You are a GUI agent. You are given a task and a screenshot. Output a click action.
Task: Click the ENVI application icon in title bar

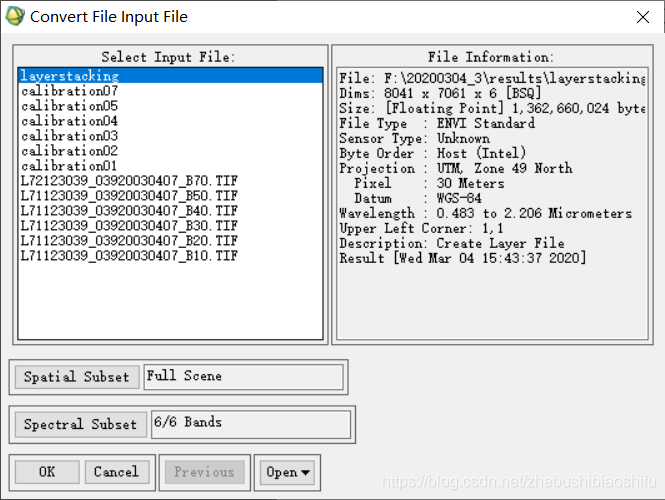point(15,16)
